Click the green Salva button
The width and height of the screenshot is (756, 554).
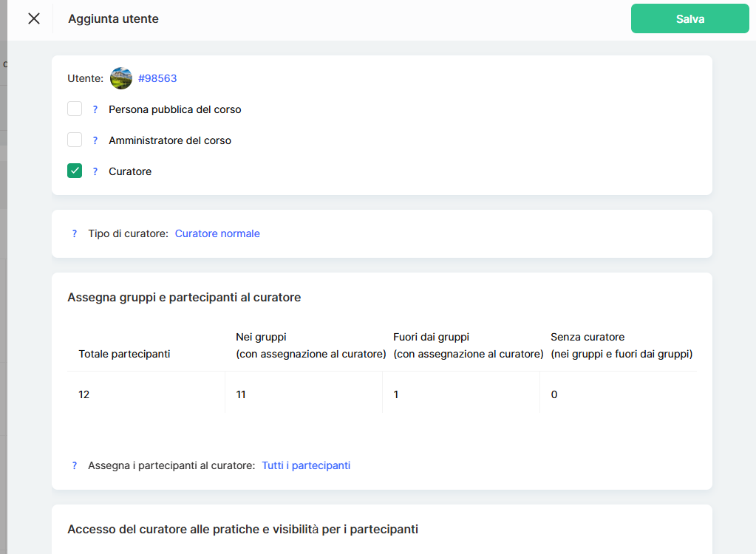(x=689, y=18)
